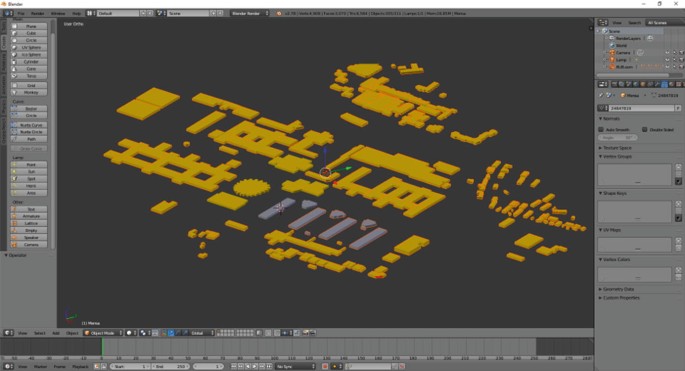Add a Lattice object

coord(29,223)
